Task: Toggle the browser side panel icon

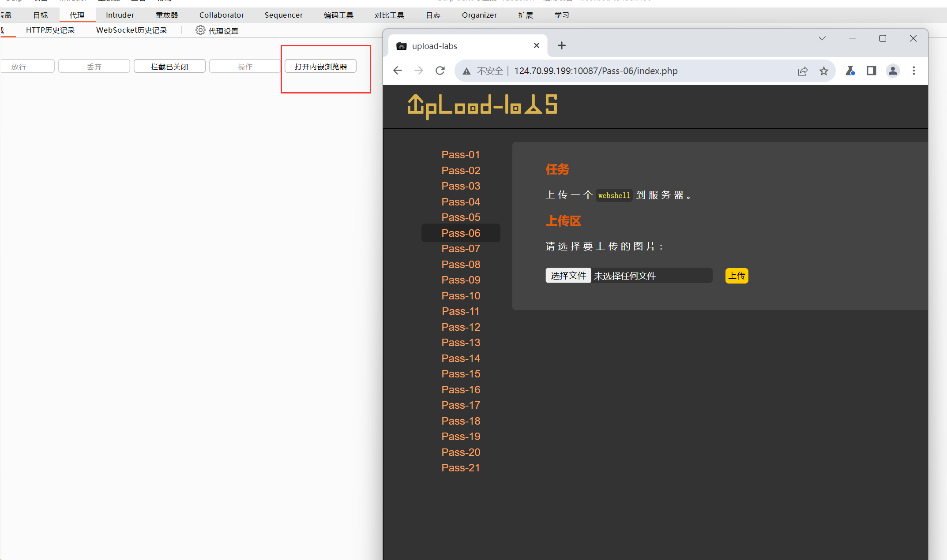Action: pyautogui.click(x=871, y=71)
